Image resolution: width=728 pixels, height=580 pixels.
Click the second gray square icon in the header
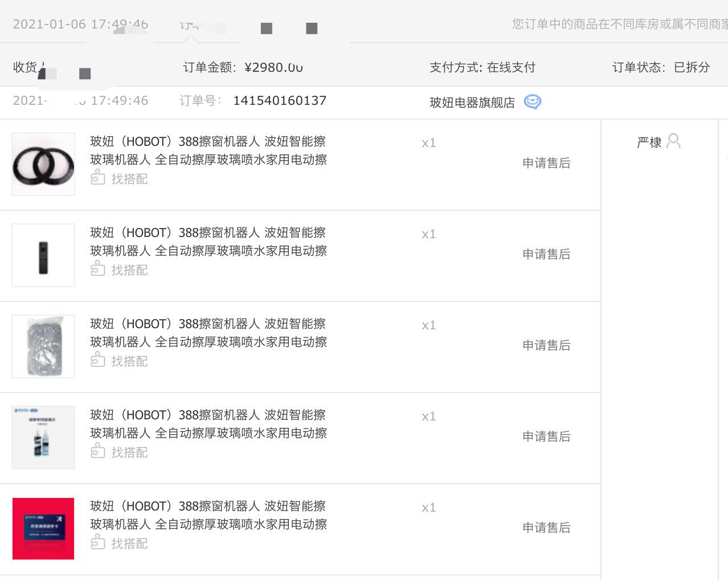coord(312,28)
